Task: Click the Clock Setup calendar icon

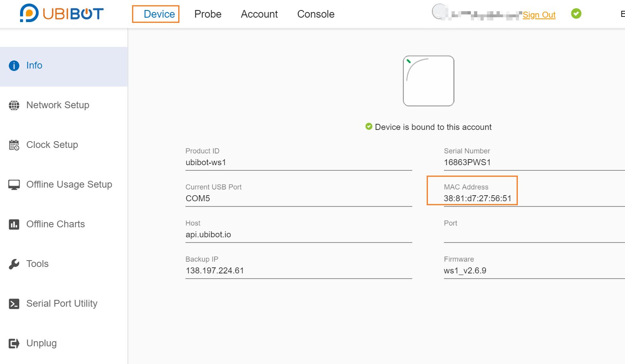Action: click(14, 145)
